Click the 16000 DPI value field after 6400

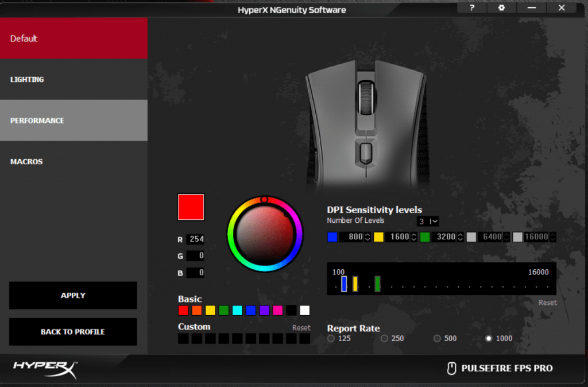(x=537, y=237)
